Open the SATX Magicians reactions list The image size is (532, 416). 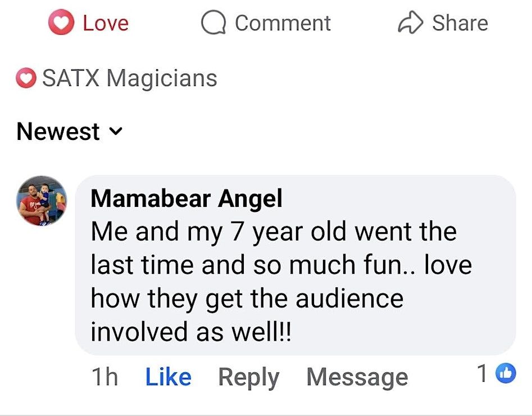click(x=129, y=78)
